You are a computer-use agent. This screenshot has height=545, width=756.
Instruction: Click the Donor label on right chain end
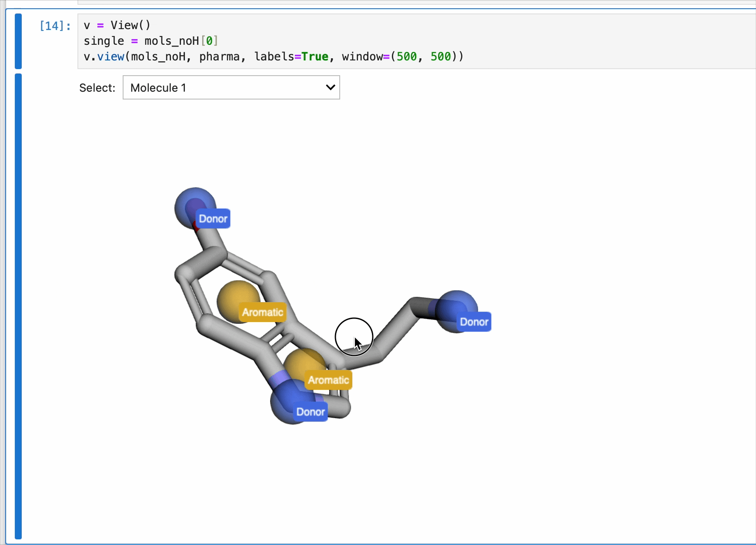(474, 322)
